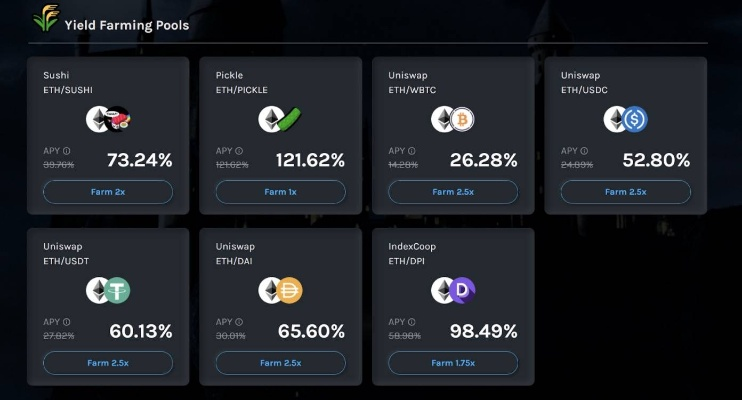This screenshot has width=742, height=400.
Task: Click the green PICKLE token icon
Action: pos(292,120)
